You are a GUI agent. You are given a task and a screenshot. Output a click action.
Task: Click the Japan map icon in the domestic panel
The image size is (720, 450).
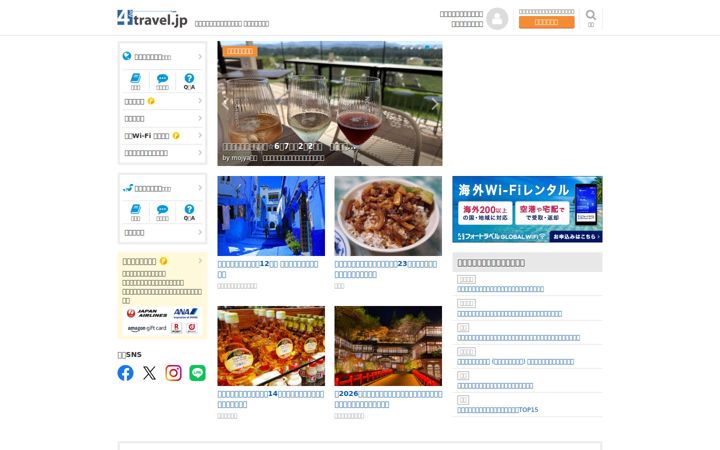(x=128, y=188)
